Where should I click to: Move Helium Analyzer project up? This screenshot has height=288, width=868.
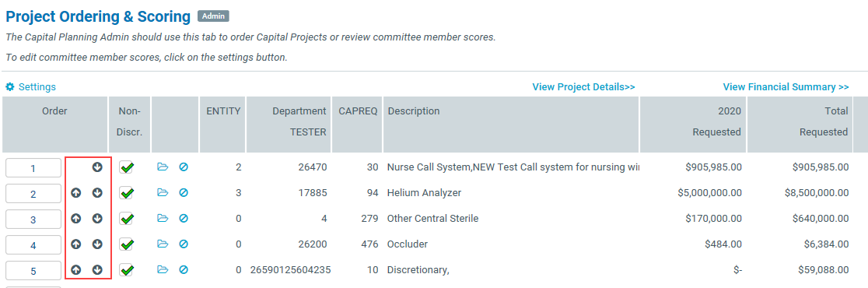coord(76,193)
